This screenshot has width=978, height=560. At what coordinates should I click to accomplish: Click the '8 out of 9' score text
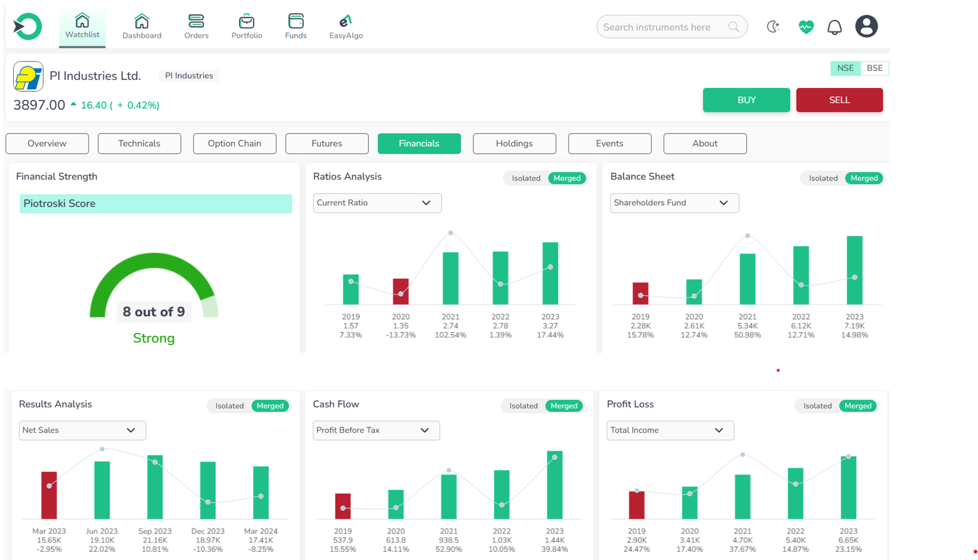[x=154, y=312]
